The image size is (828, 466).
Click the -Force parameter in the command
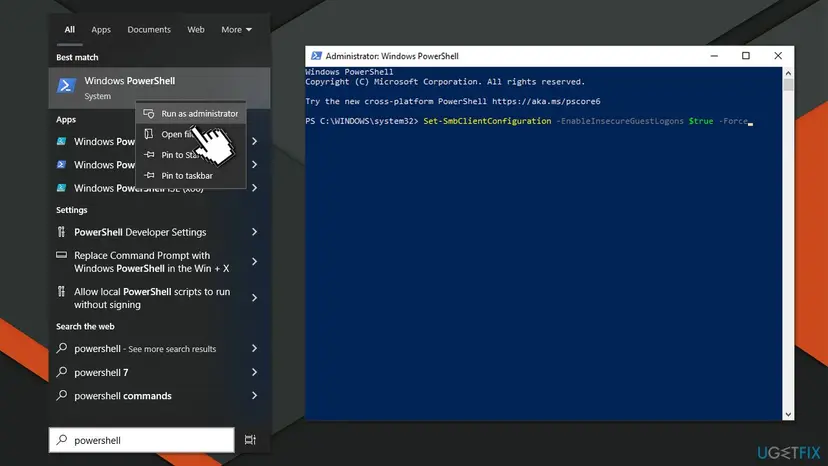733,121
